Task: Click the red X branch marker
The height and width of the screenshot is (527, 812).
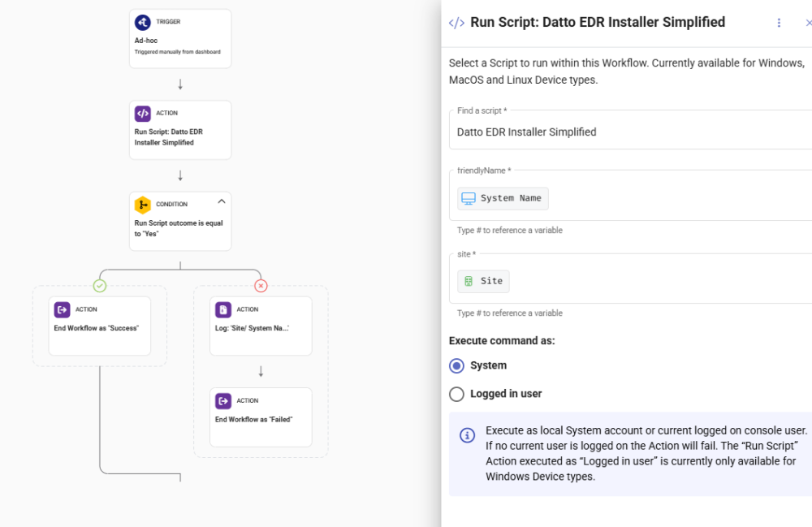Action: (261, 285)
